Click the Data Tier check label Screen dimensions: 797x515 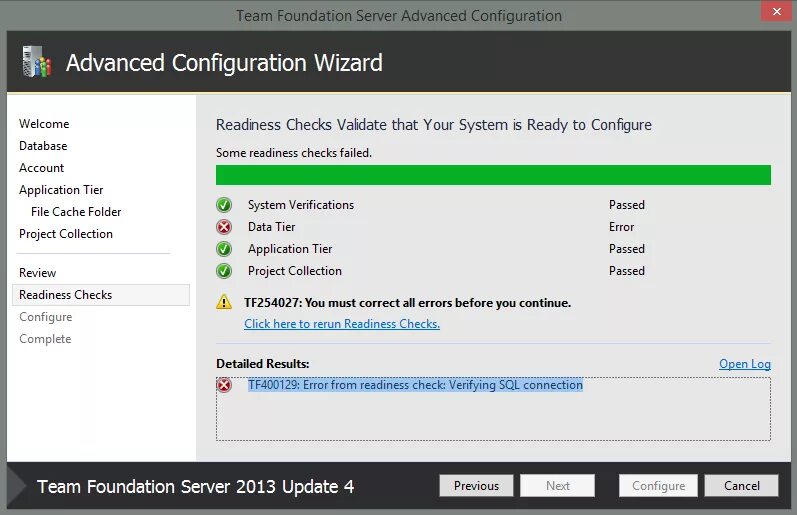click(x=271, y=227)
